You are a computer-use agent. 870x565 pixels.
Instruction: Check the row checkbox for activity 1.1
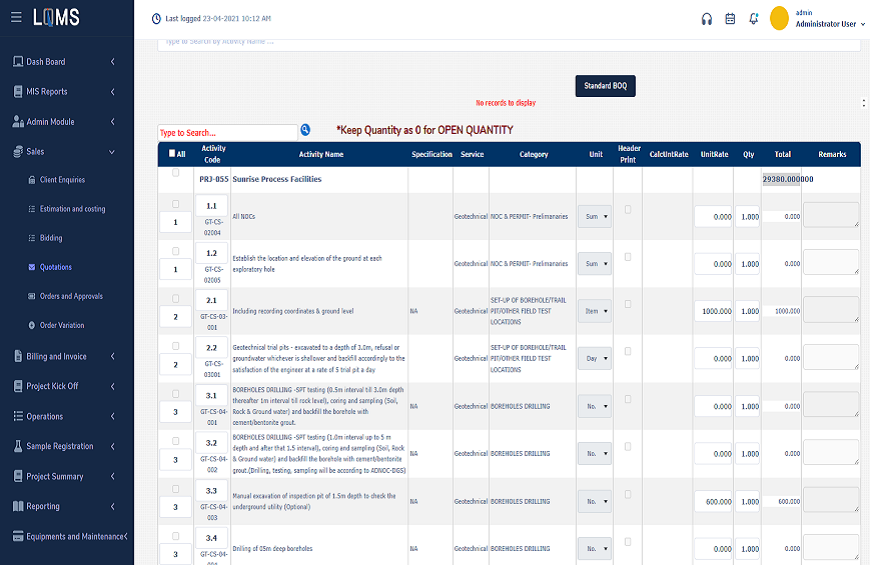[176, 203]
